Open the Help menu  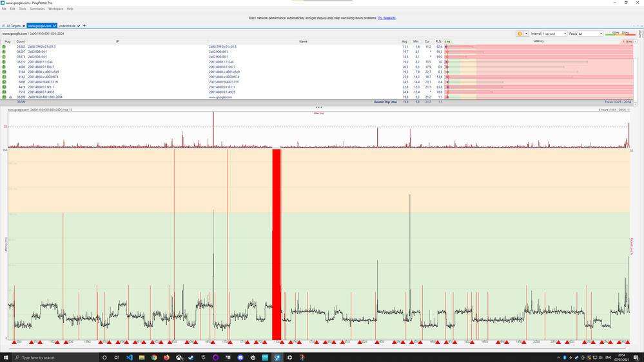tap(70, 8)
